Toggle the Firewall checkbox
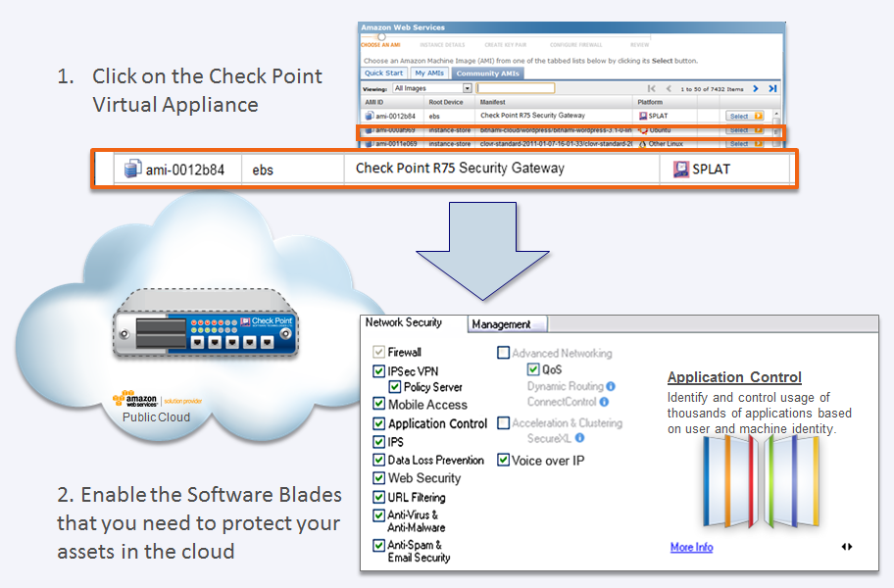The height and width of the screenshot is (588, 894). (x=378, y=352)
